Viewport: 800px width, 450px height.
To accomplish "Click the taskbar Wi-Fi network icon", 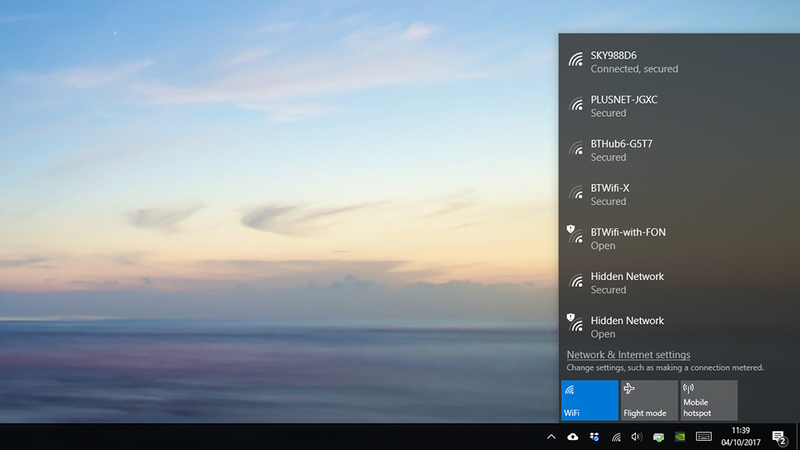I will pyautogui.click(x=616, y=437).
